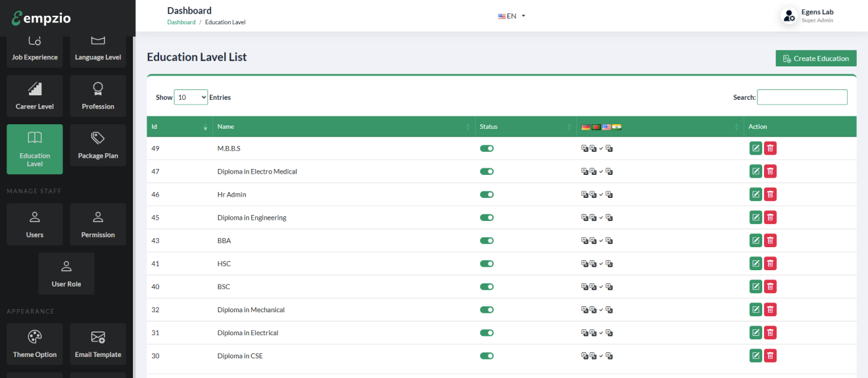Open the Permission sidebar tile

pos(98,224)
